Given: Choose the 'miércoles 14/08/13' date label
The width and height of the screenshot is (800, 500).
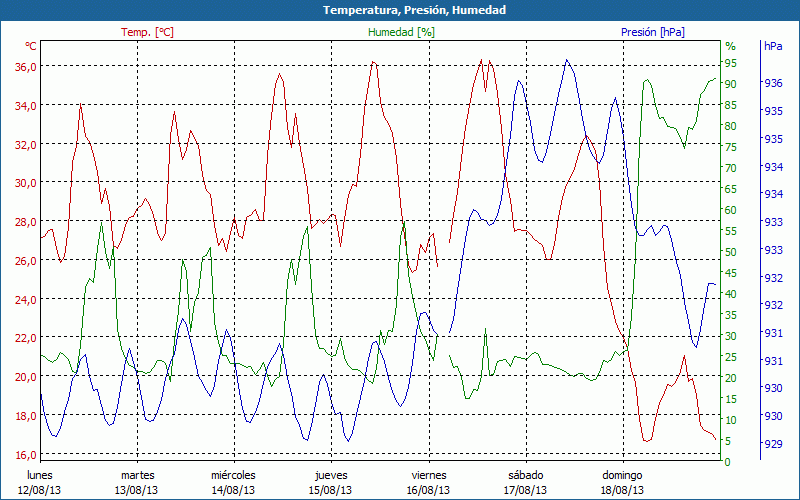Looking at the screenshot, I should 234,482.
